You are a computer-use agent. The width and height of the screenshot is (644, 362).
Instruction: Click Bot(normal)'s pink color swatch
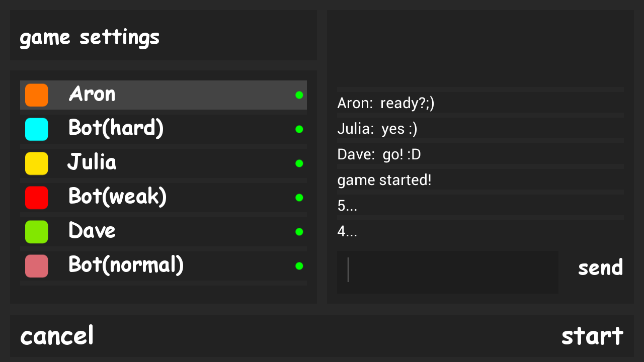37,266
